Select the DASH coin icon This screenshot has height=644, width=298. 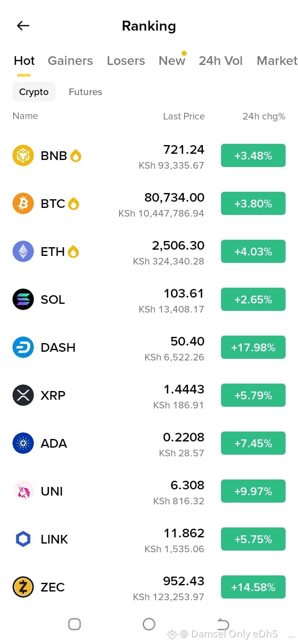23,347
